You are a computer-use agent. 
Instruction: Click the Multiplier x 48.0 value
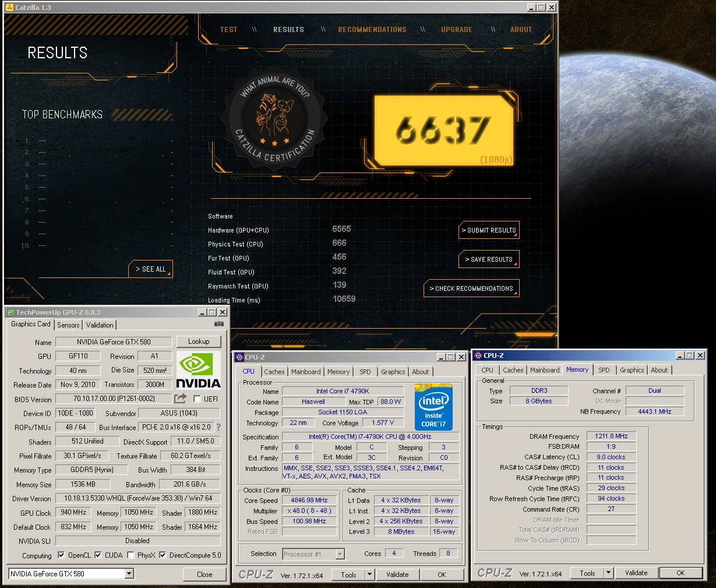coord(309,510)
